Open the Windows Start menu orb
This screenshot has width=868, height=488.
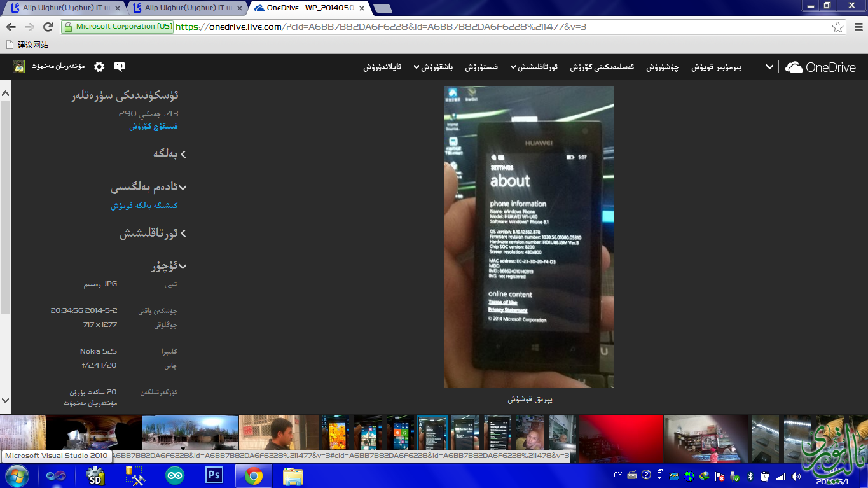(x=17, y=476)
